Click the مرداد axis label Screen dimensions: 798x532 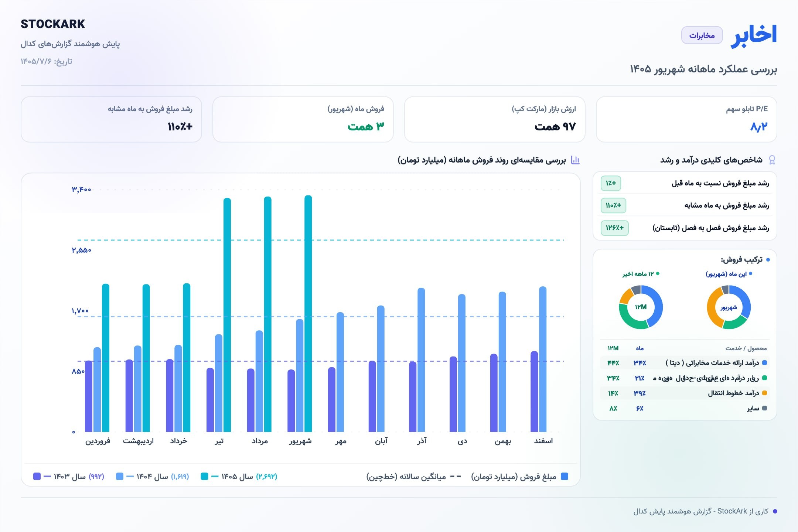(x=260, y=441)
